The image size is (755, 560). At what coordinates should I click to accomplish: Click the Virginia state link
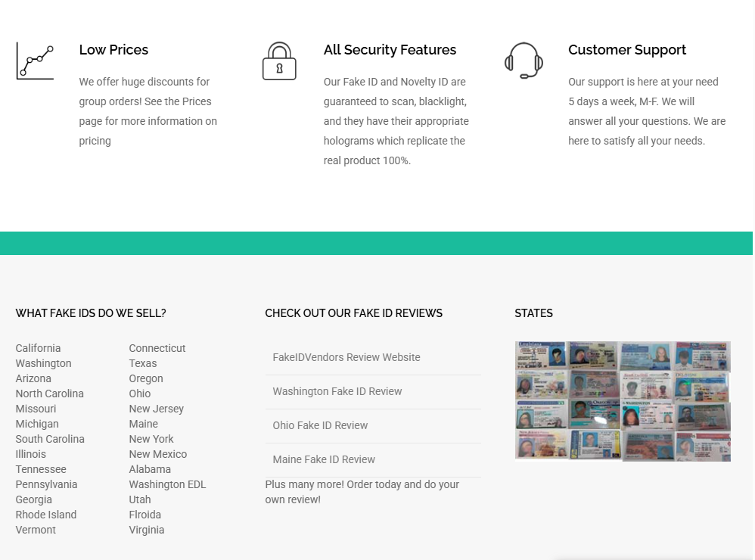pos(146,530)
